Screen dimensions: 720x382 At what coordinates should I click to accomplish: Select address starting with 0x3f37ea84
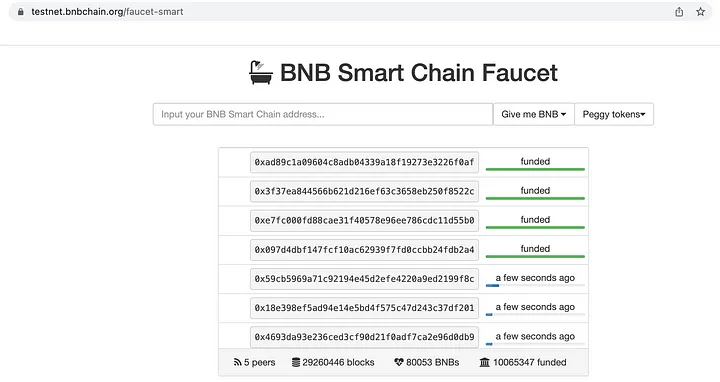click(x=364, y=191)
